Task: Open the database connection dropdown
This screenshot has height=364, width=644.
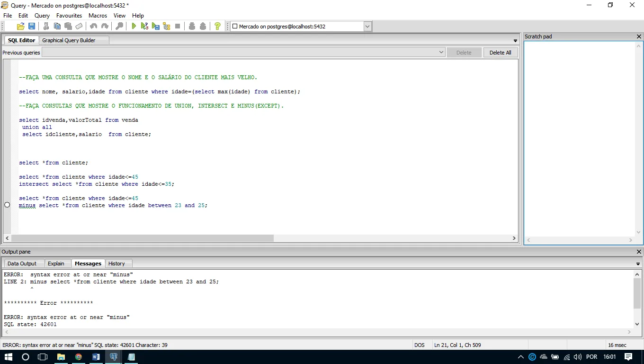Action: tap(367, 27)
